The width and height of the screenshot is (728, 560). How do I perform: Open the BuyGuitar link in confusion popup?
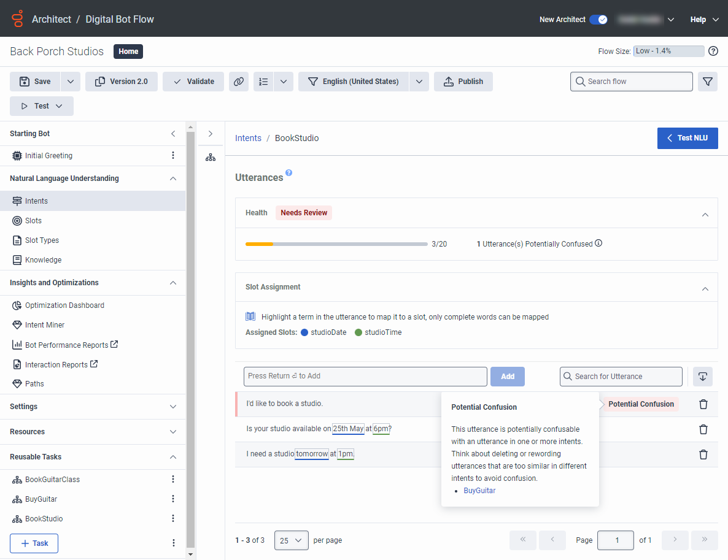coord(479,491)
